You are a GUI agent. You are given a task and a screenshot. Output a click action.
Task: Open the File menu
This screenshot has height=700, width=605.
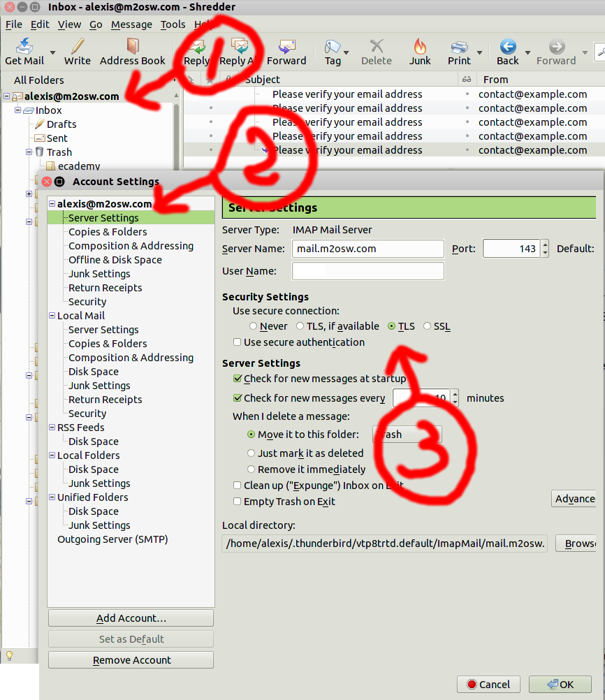(14, 24)
